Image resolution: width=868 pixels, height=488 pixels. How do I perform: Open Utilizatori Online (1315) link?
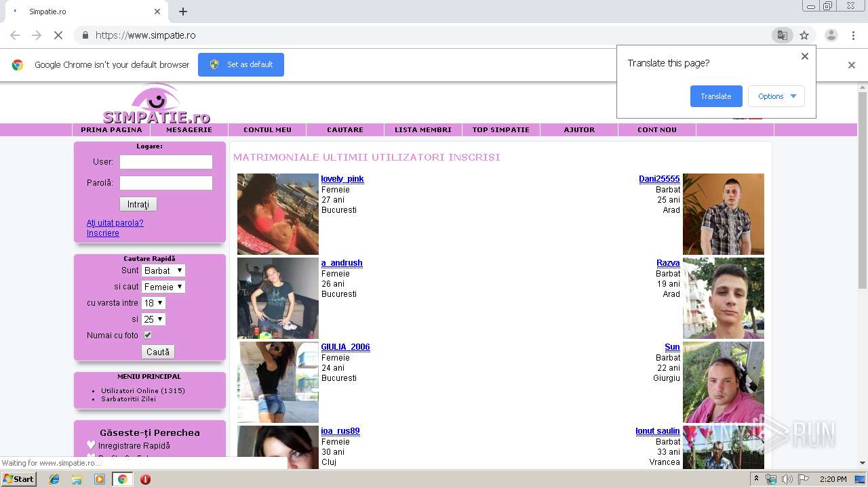[143, 390]
